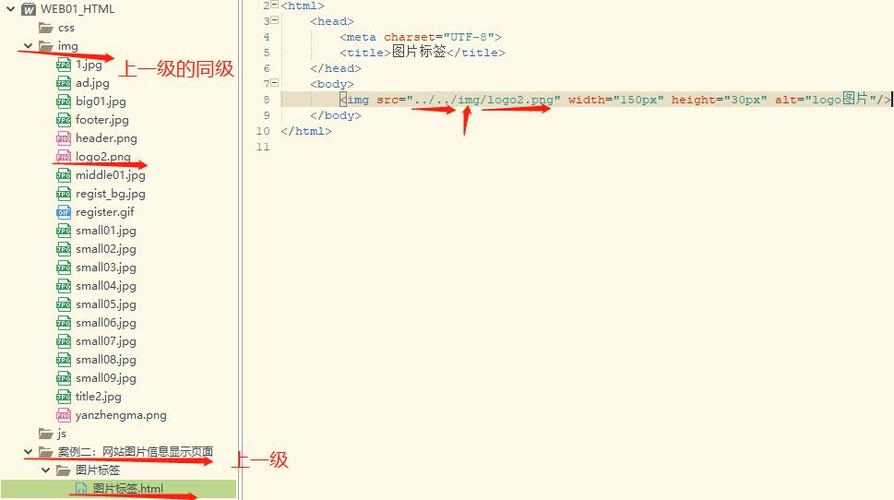Click line number 8 in the gutter
The height and width of the screenshot is (500, 894).
pos(266,100)
